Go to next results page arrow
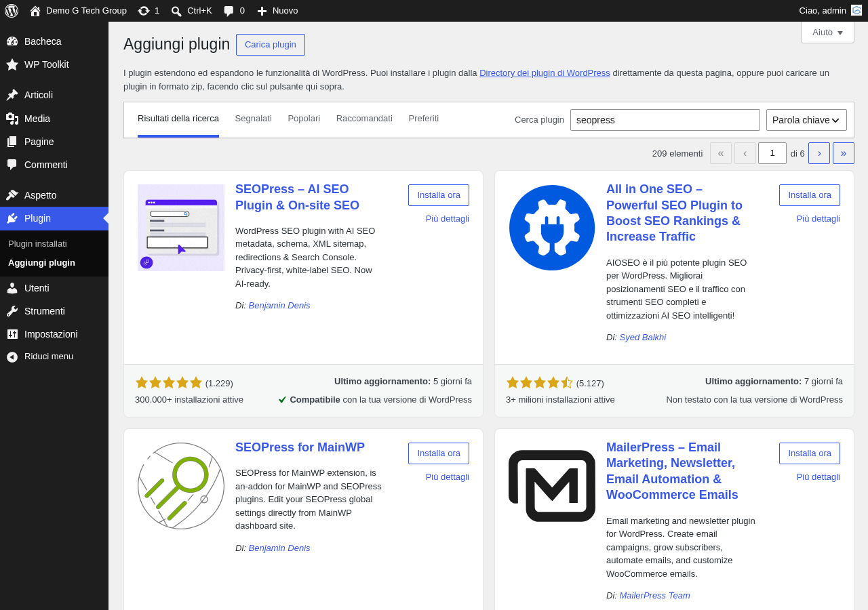This screenshot has width=868, height=610. (x=819, y=153)
